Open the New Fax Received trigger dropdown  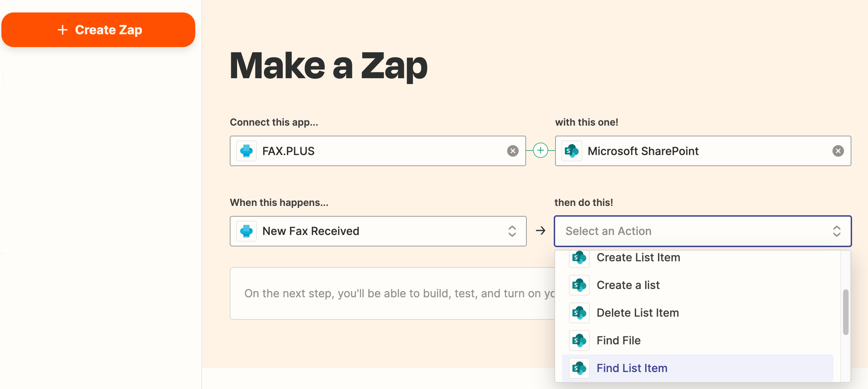tap(378, 231)
